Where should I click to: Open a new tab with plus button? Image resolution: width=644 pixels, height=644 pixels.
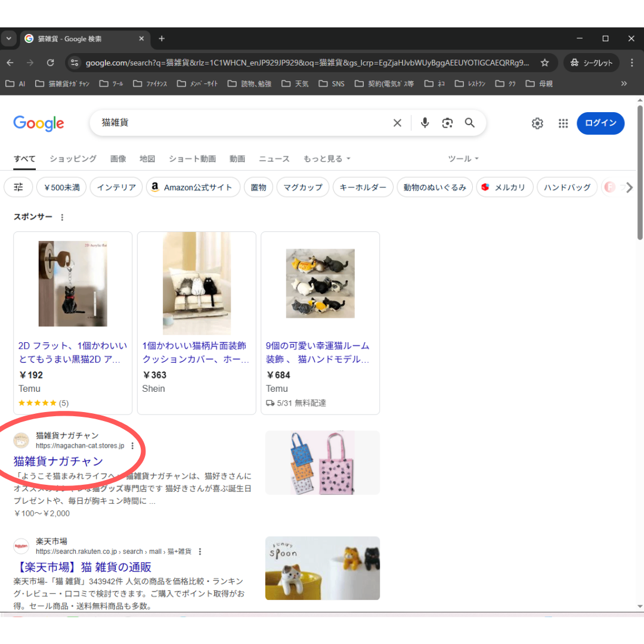pos(162,39)
